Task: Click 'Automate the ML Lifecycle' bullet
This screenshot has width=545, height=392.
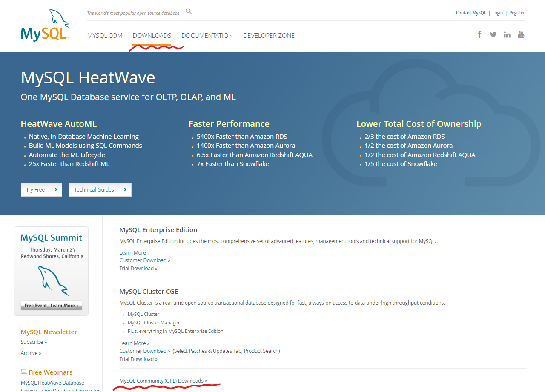Action: point(67,155)
